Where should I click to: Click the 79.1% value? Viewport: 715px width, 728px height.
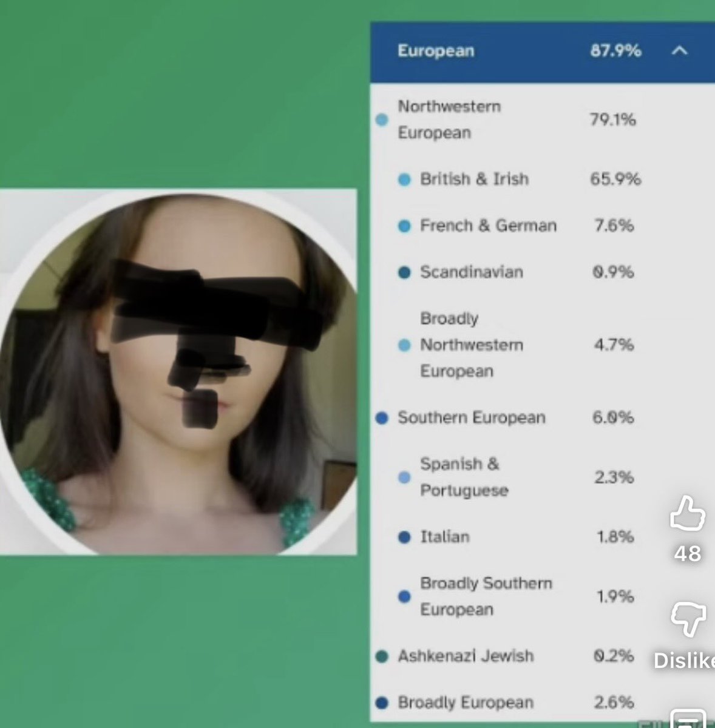click(x=612, y=120)
